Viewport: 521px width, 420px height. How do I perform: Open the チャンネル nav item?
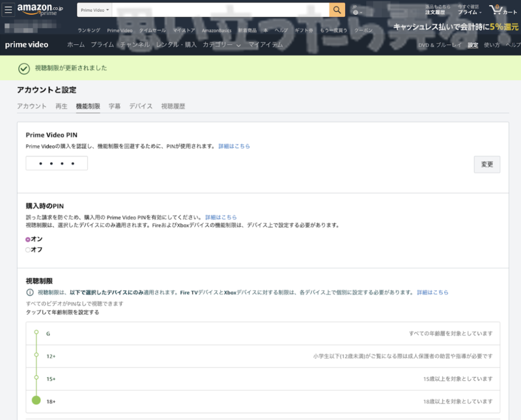coord(135,44)
